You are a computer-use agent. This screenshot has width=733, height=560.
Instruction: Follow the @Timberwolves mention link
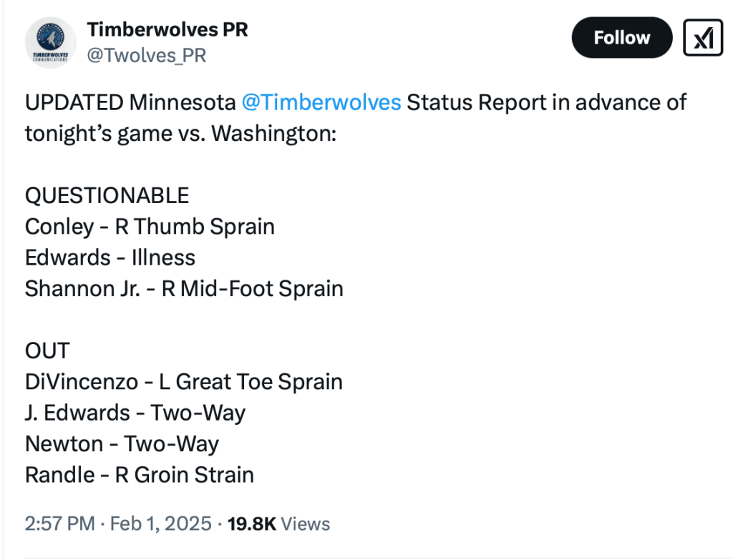321,102
